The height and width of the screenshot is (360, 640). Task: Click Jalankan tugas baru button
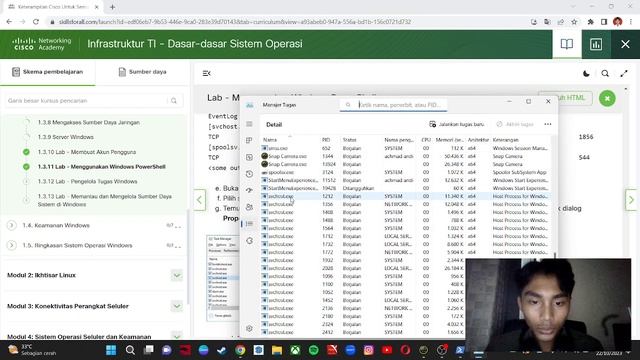[x=457, y=124]
